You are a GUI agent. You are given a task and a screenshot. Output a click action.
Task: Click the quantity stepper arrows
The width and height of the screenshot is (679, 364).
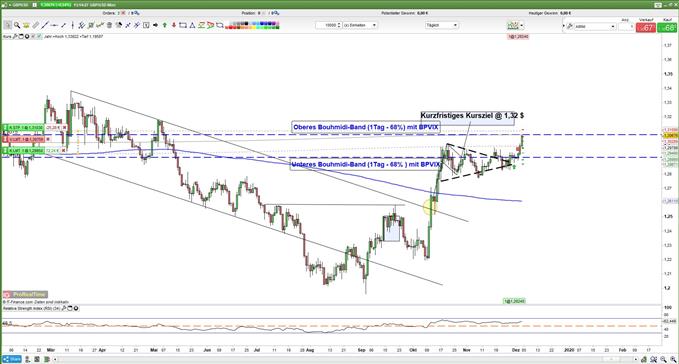pyautogui.click(x=339, y=25)
